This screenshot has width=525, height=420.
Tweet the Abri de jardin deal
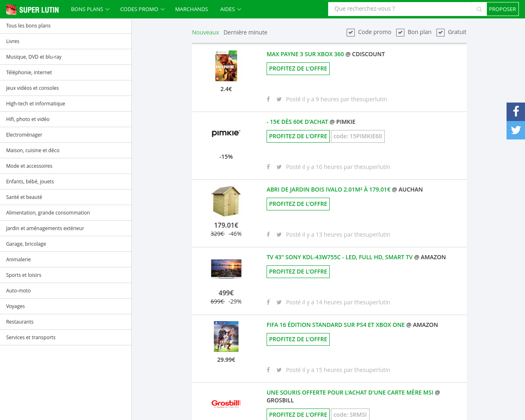click(279, 235)
